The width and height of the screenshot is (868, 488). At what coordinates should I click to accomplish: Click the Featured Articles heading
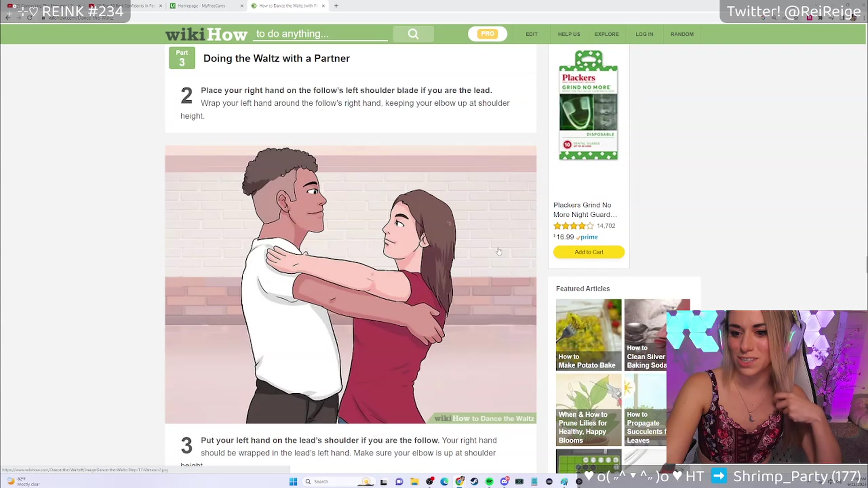[x=583, y=288]
